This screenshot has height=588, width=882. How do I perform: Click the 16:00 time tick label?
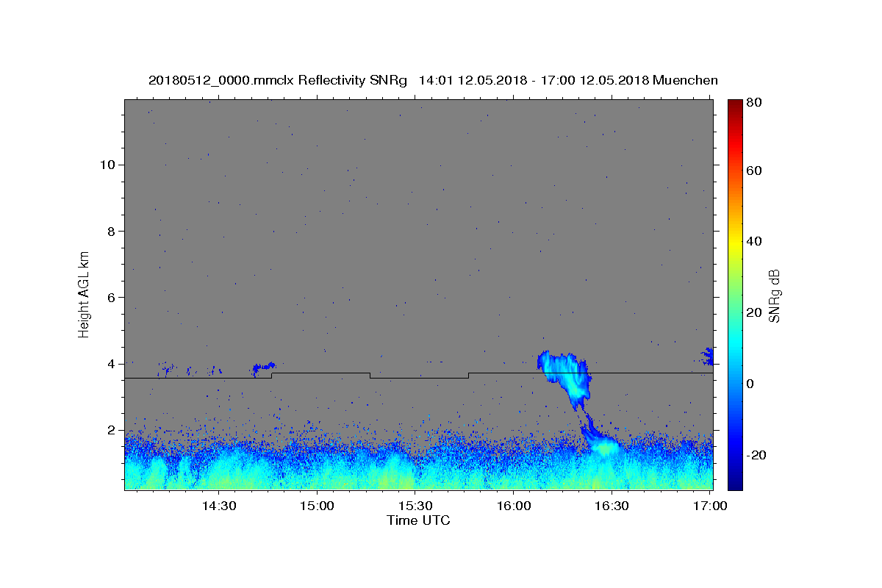click(513, 506)
